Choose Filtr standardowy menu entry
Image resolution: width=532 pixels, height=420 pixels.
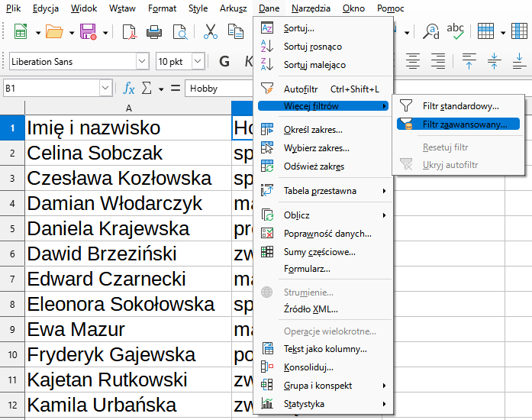coord(460,106)
